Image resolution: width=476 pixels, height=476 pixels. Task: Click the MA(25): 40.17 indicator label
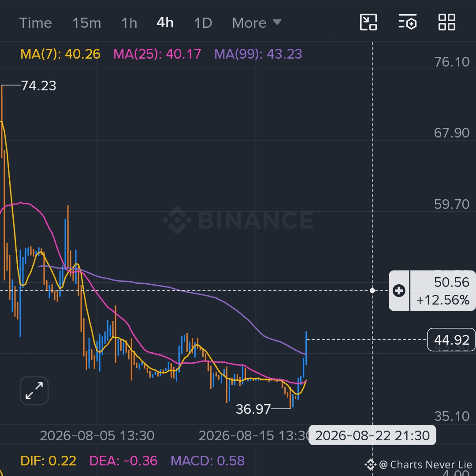pyautogui.click(x=157, y=54)
